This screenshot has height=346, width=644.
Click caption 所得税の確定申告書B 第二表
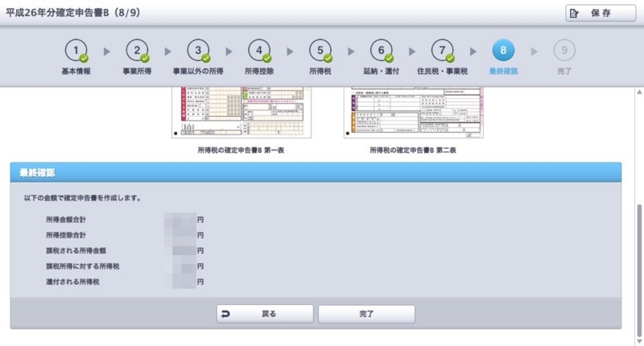tap(413, 150)
